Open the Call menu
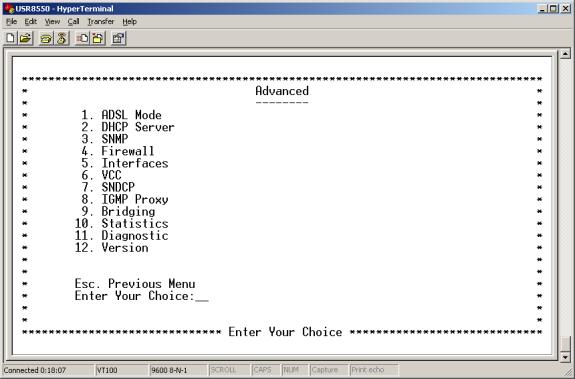 73,22
